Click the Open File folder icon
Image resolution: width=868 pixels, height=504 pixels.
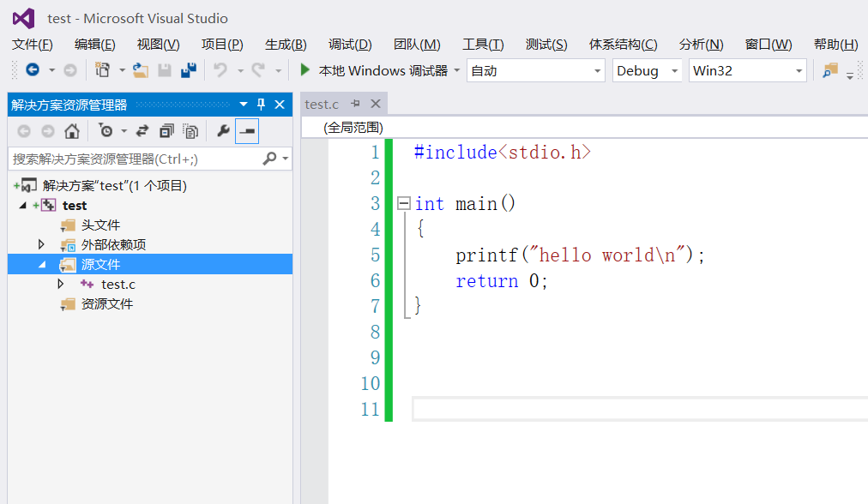click(140, 70)
